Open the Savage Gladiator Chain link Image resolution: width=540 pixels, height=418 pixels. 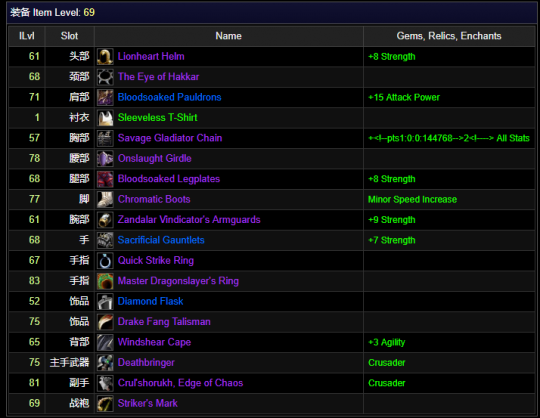(170, 138)
